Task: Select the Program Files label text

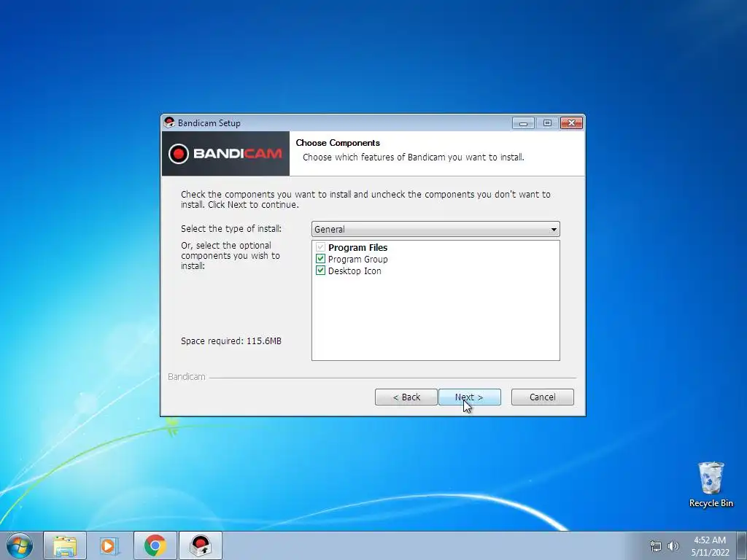Action: coord(357,248)
